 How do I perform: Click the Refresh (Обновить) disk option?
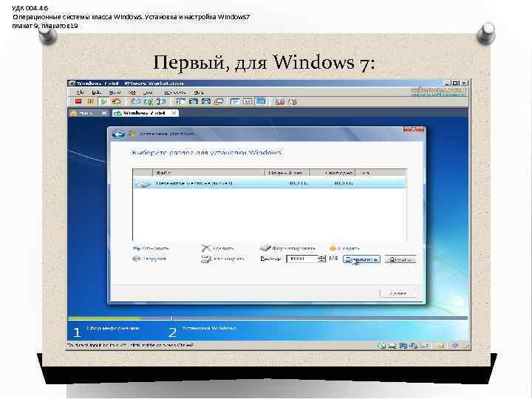click(151, 249)
